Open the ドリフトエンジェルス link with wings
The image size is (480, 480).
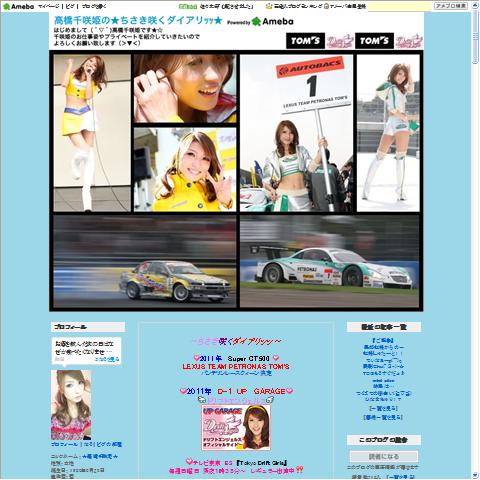pos(236,400)
